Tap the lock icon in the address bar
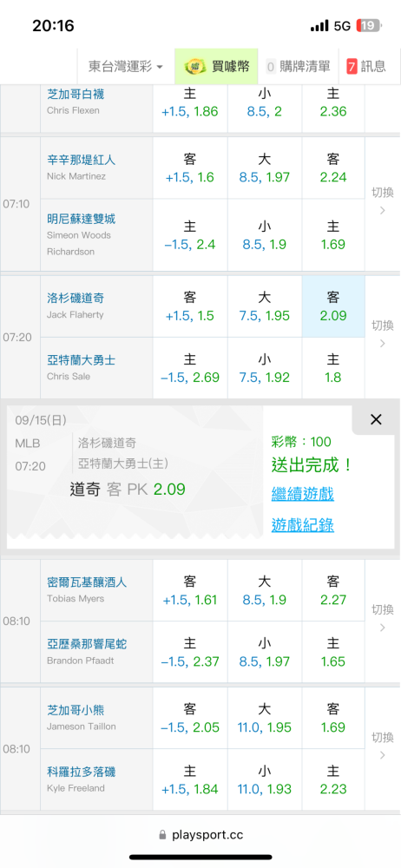 [162, 835]
